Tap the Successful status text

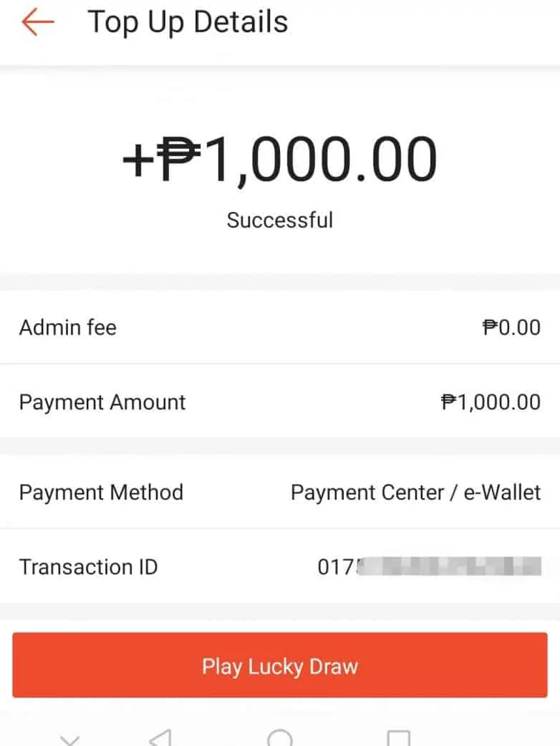point(279,219)
